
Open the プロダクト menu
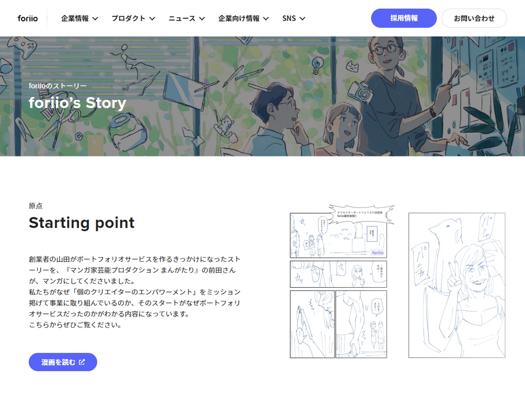pos(128,18)
